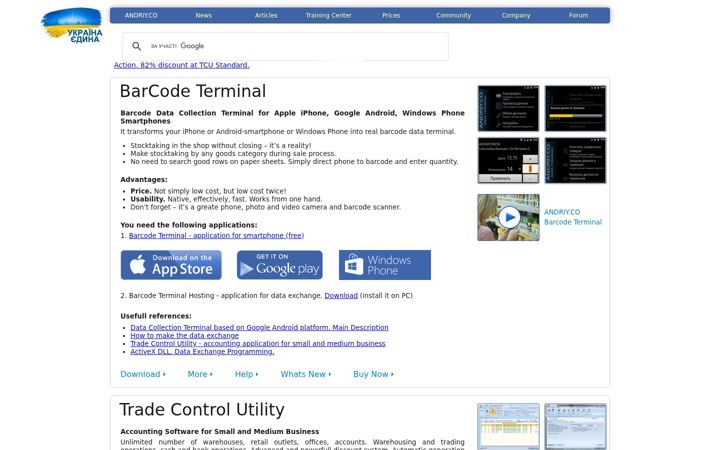Image resolution: width=720 pixels, height=450 pixels.
Task: Open Barcode Terminal smartphone application link
Action: 216,236
